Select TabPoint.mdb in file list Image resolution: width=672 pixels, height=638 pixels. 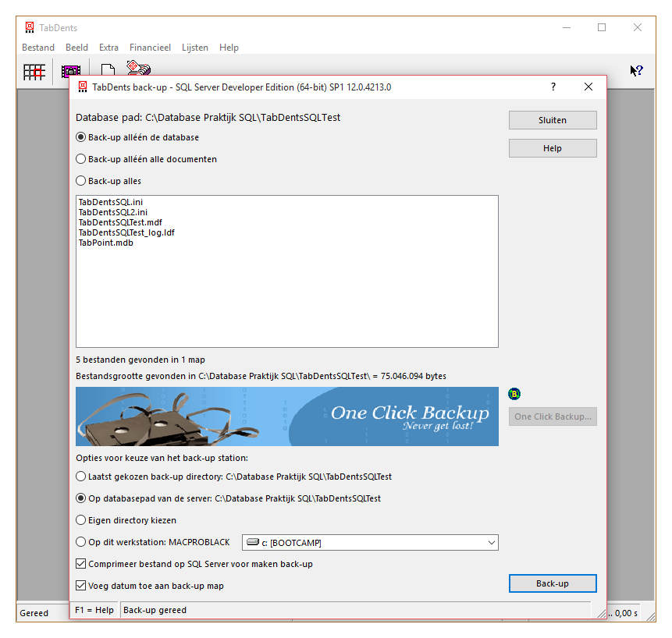click(106, 243)
